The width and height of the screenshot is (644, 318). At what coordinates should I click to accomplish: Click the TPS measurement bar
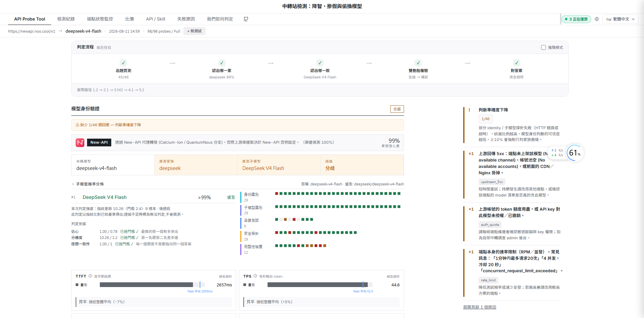point(320,285)
